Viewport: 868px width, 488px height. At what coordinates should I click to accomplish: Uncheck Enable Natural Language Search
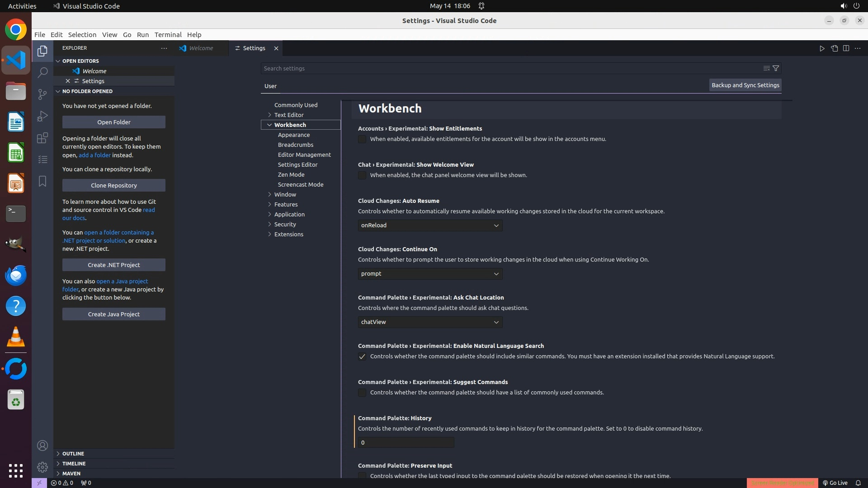pos(362,357)
